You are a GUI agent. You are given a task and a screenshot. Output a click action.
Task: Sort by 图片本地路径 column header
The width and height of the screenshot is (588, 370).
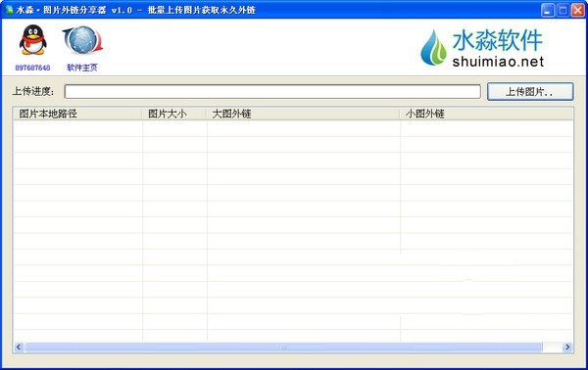pyautogui.click(x=77, y=114)
